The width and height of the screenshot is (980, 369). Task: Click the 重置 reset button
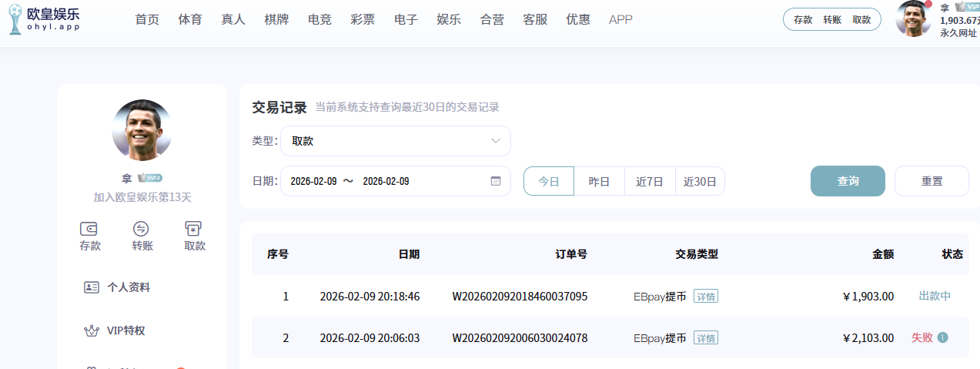(932, 182)
